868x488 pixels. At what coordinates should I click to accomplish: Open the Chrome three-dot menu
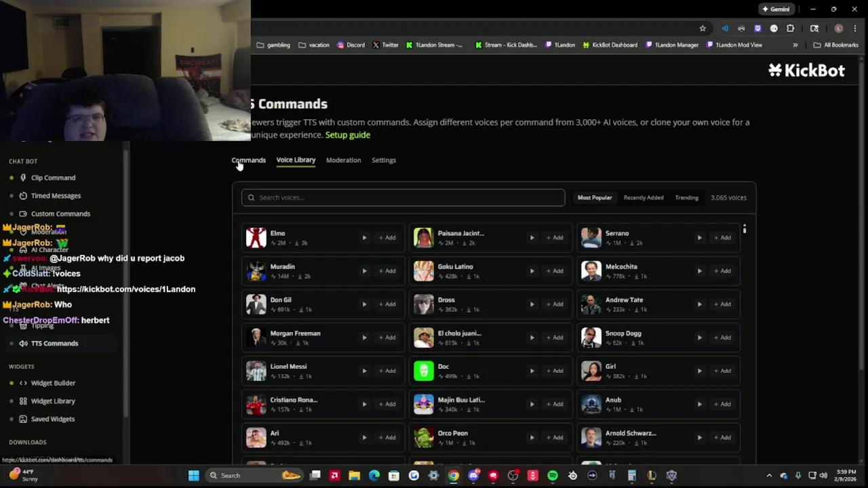854,28
